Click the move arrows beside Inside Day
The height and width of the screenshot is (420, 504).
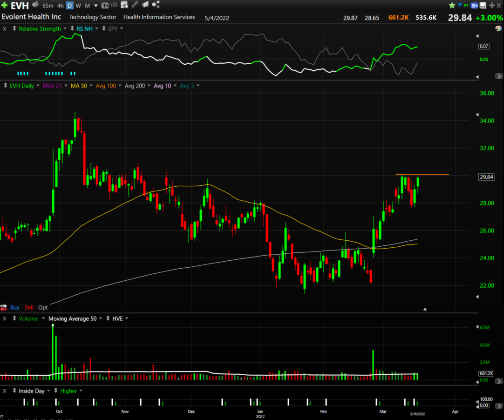(14, 391)
